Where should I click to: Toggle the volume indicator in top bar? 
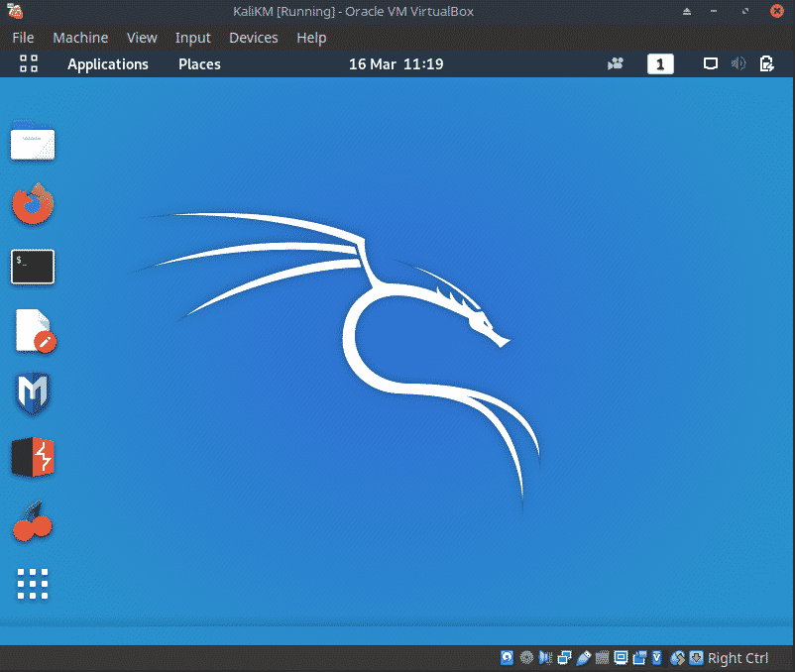point(738,64)
